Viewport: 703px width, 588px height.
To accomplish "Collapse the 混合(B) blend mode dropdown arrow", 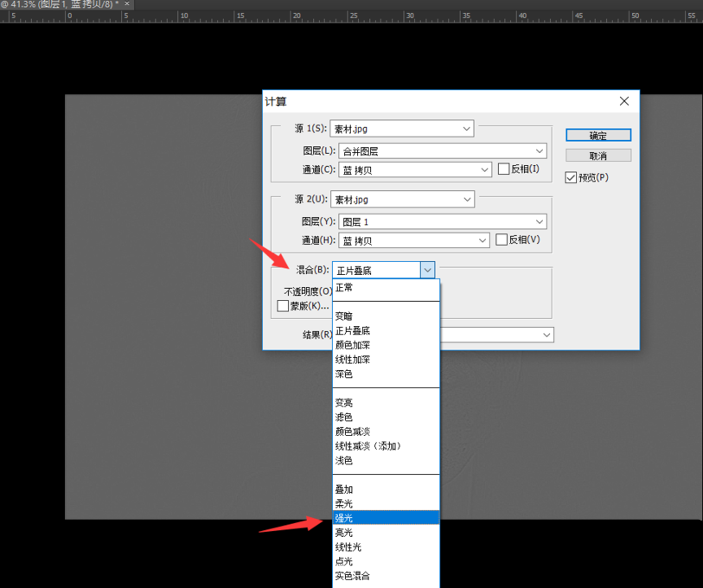I will (427, 271).
